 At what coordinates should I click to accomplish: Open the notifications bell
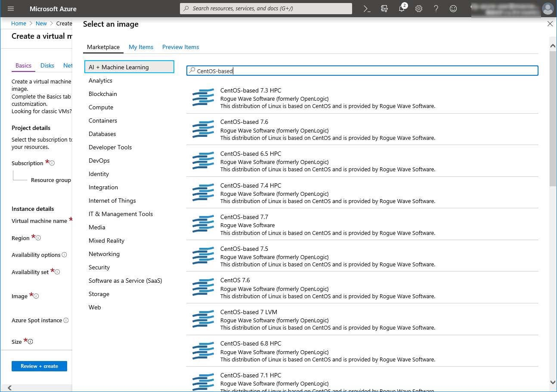402,9
